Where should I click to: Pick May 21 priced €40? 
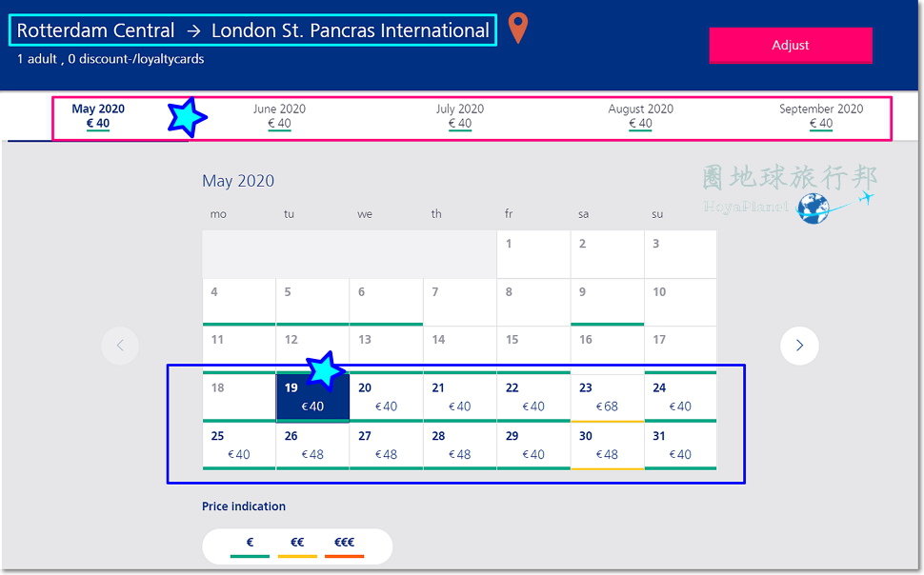coord(460,398)
